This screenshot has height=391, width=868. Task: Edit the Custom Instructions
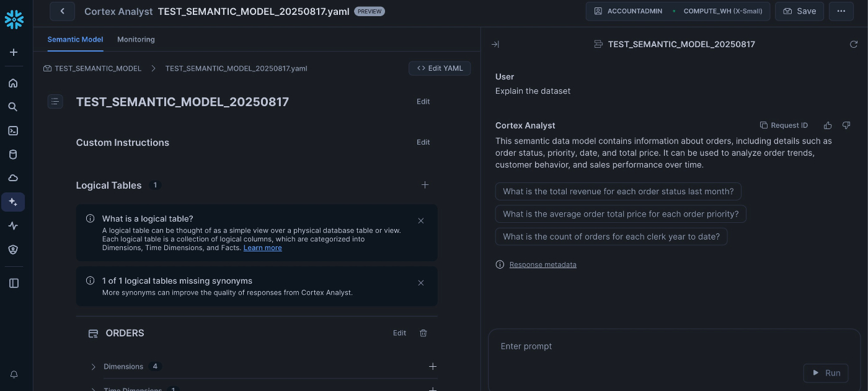pos(423,142)
